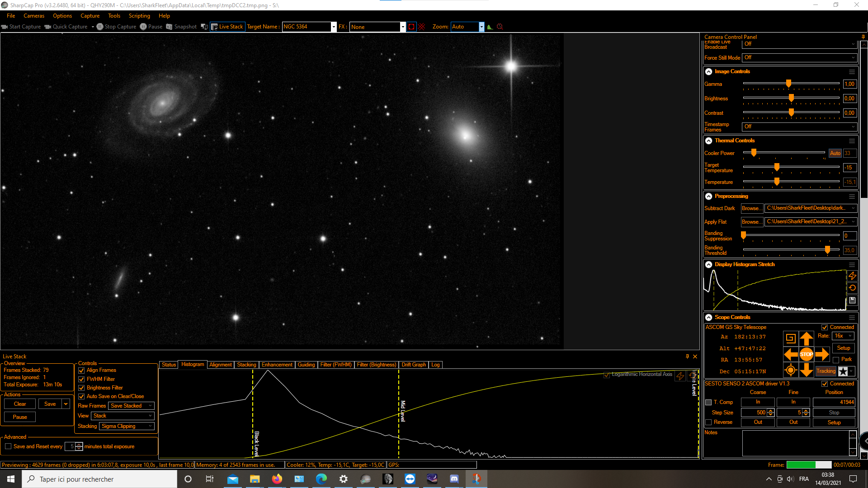Click the red selection area icon
This screenshot has height=488, width=868.
click(x=411, y=27)
